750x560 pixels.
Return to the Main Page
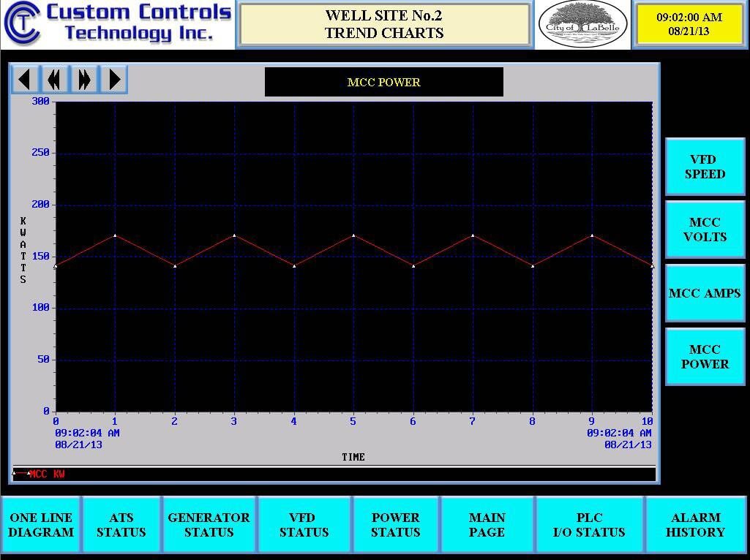[487, 525]
